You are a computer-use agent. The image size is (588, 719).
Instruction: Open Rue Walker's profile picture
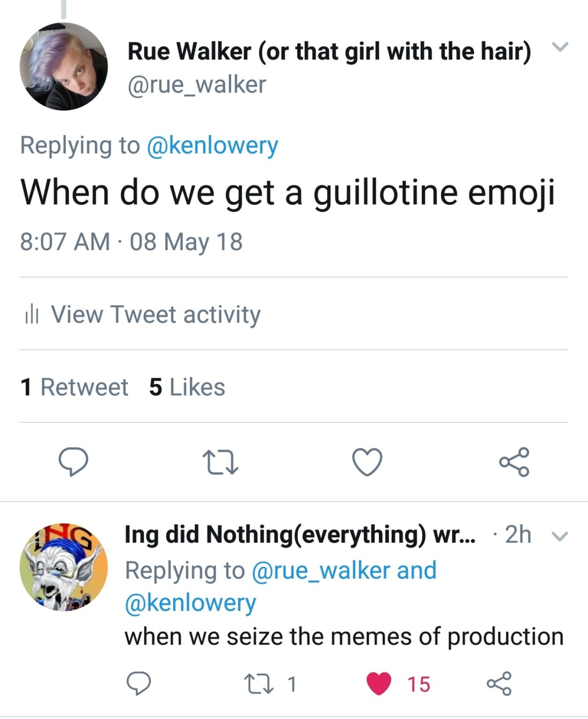pyautogui.click(x=64, y=67)
